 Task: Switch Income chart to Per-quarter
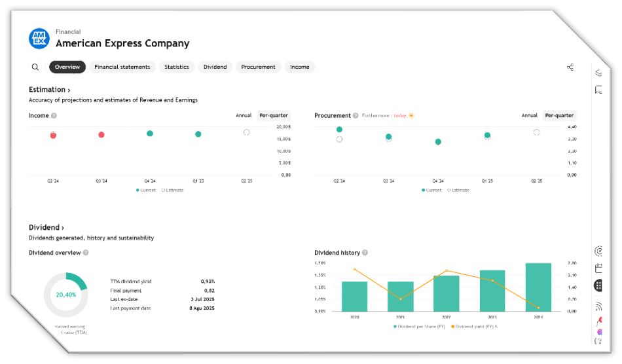(x=274, y=115)
